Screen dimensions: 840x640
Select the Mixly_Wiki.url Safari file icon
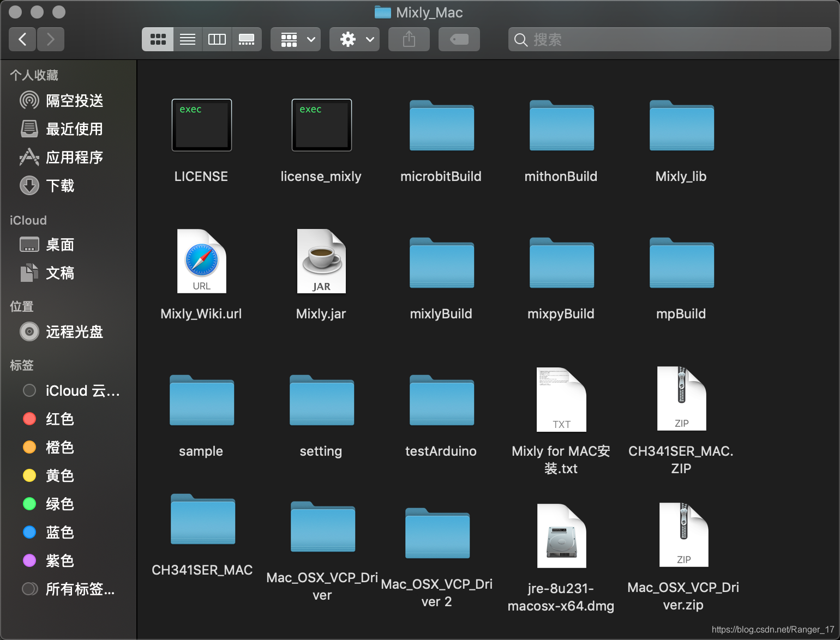(202, 261)
